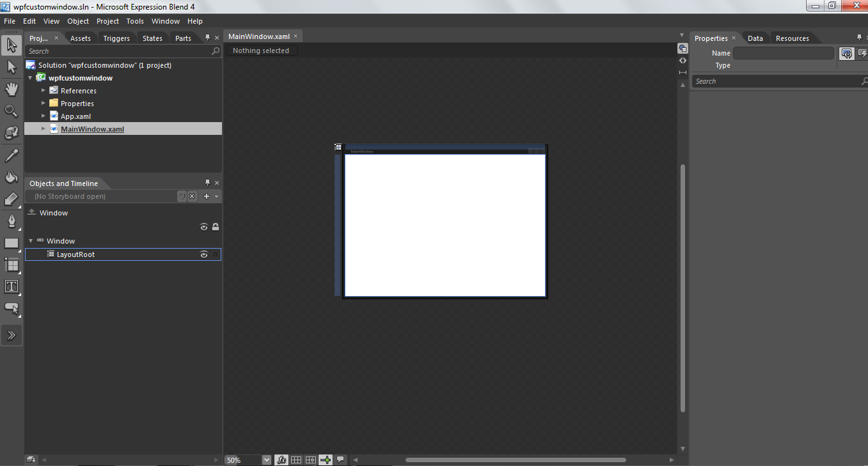Select the Paint Bucket tool

[11, 175]
